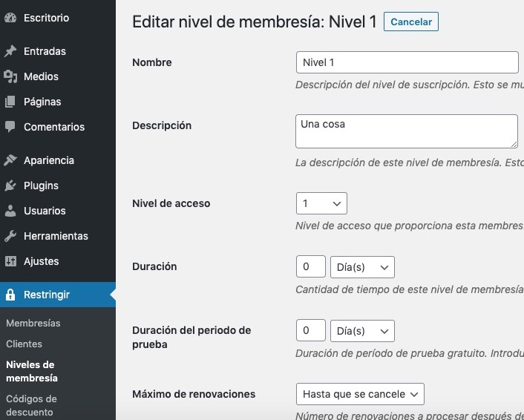Click the Nombre input field
Viewport: 524px width, 420px height.
[x=407, y=62]
